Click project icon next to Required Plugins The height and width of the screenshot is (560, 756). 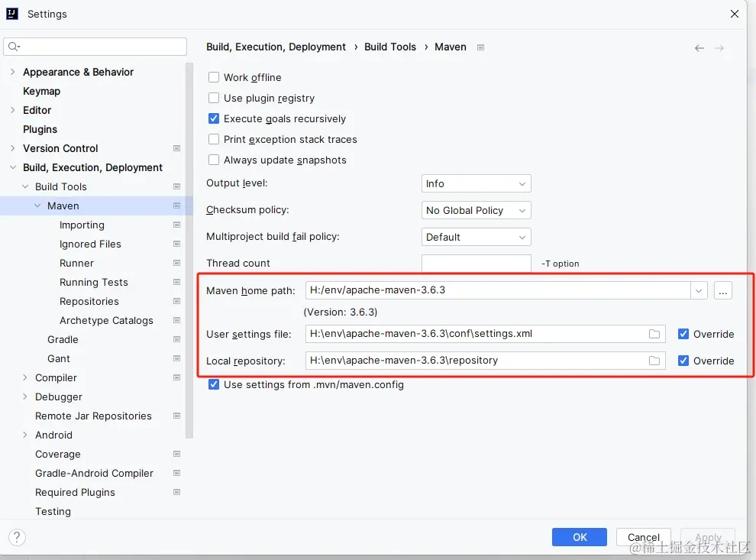pyautogui.click(x=176, y=493)
